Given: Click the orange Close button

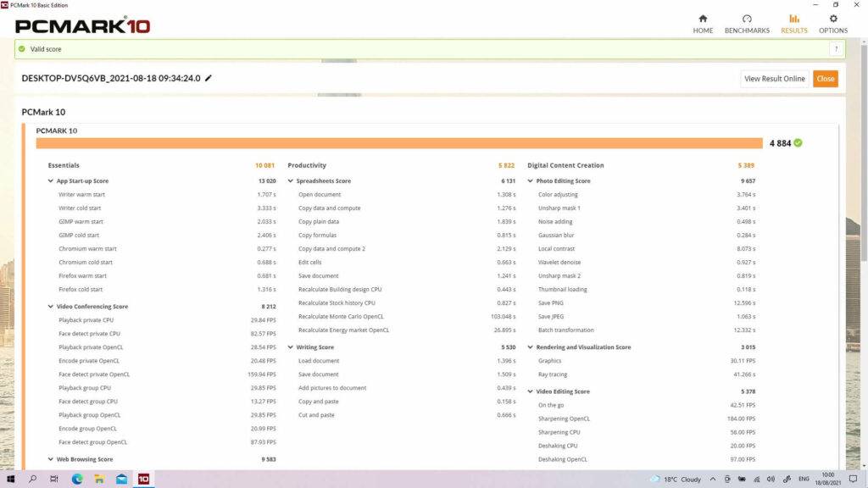Looking at the screenshot, I should click(826, 79).
